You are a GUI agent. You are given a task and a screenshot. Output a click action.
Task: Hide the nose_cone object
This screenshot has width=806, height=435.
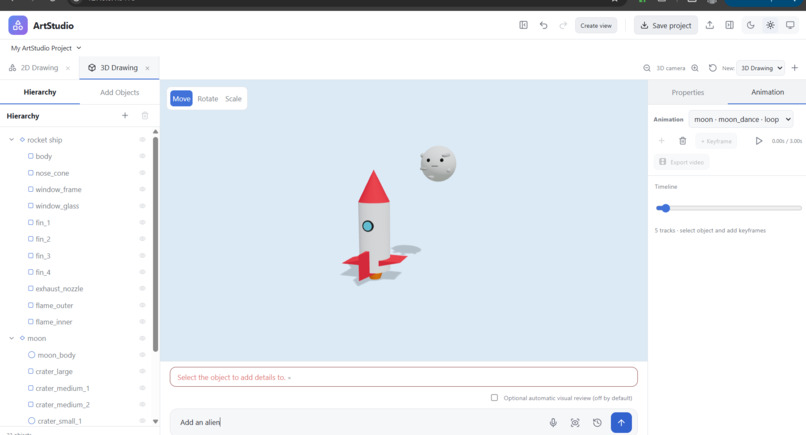point(142,173)
